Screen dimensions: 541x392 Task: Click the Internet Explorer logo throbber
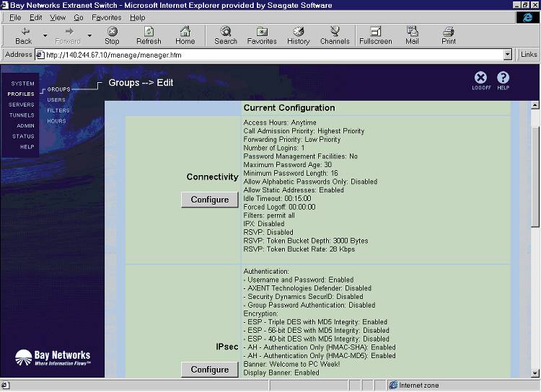pos(527,17)
